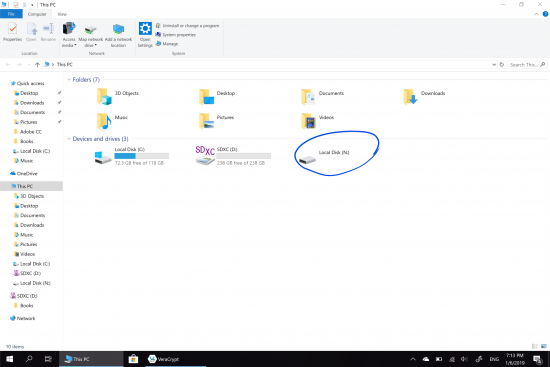Screen dimensions: 550x367
Task: Switch to the Computer ribbon tab
Action: (37, 14)
